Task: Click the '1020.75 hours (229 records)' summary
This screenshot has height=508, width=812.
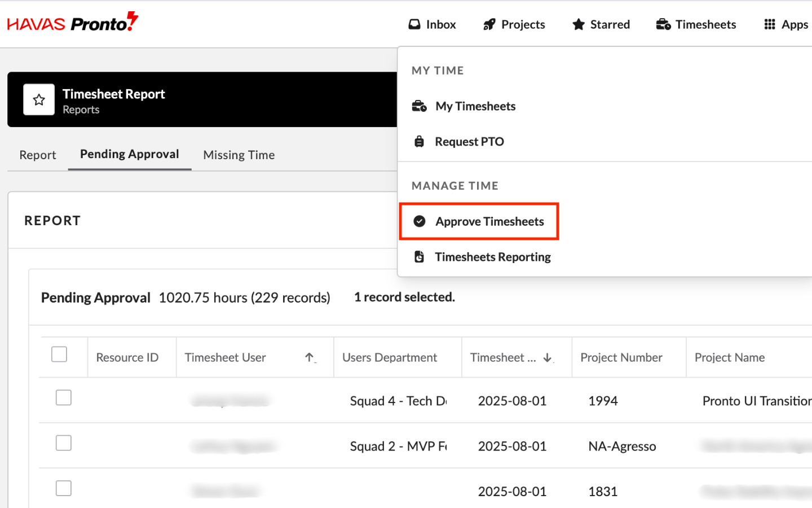Action: click(244, 297)
